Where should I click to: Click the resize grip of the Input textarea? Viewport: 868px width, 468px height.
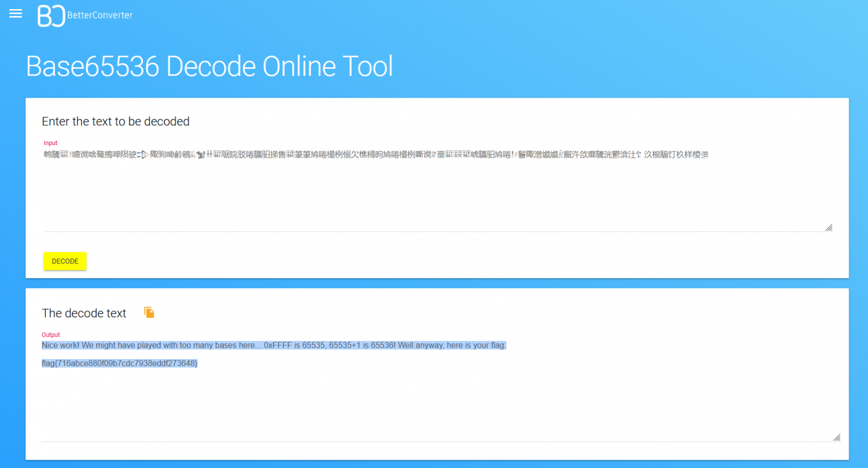pyautogui.click(x=829, y=227)
